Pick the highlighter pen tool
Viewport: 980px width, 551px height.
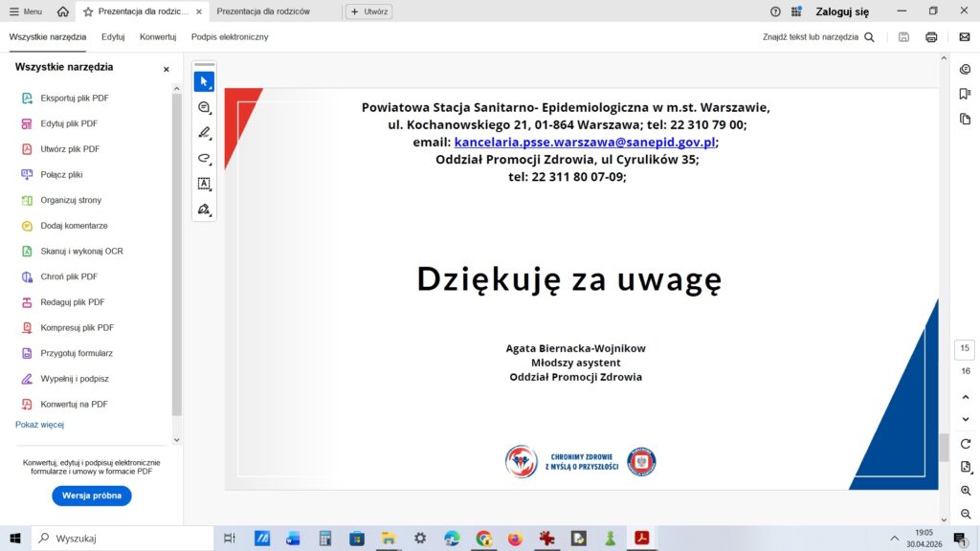click(204, 133)
